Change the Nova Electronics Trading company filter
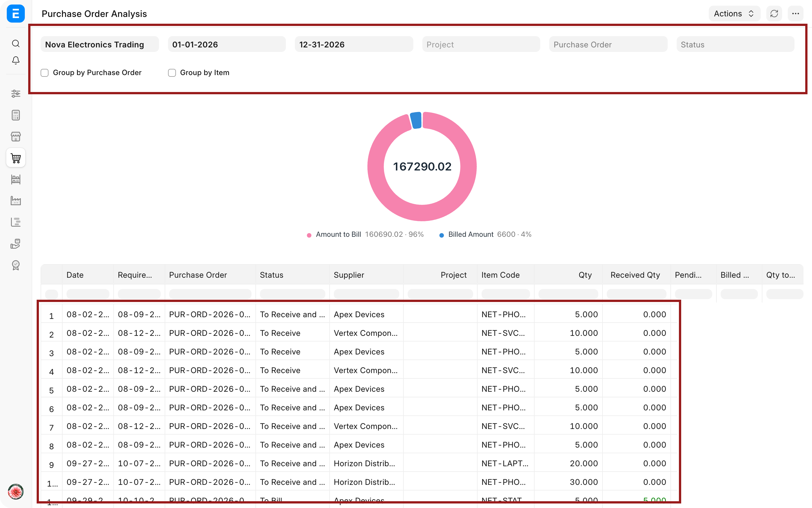Viewport: 812px width, 508px height. tap(100, 44)
